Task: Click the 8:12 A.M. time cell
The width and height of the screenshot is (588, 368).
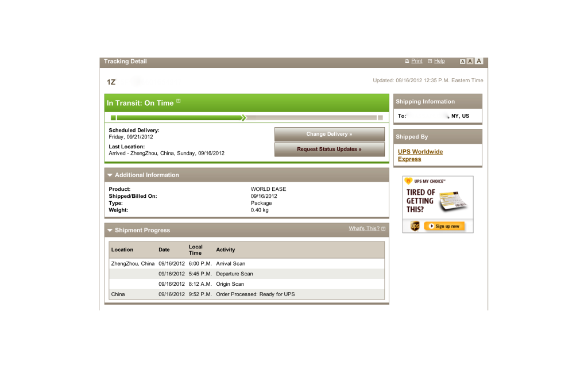Action: pyautogui.click(x=200, y=284)
